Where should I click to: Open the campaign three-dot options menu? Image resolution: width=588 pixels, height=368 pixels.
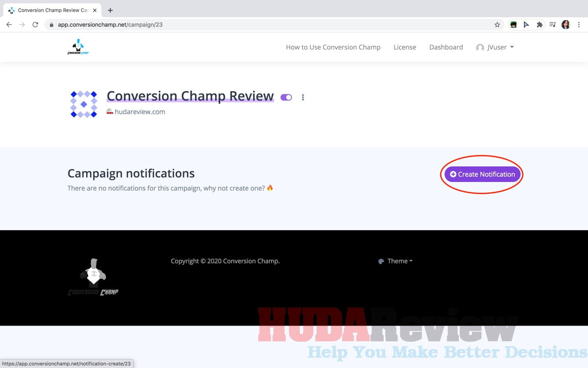pyautogui.click(x=303, y=97)
